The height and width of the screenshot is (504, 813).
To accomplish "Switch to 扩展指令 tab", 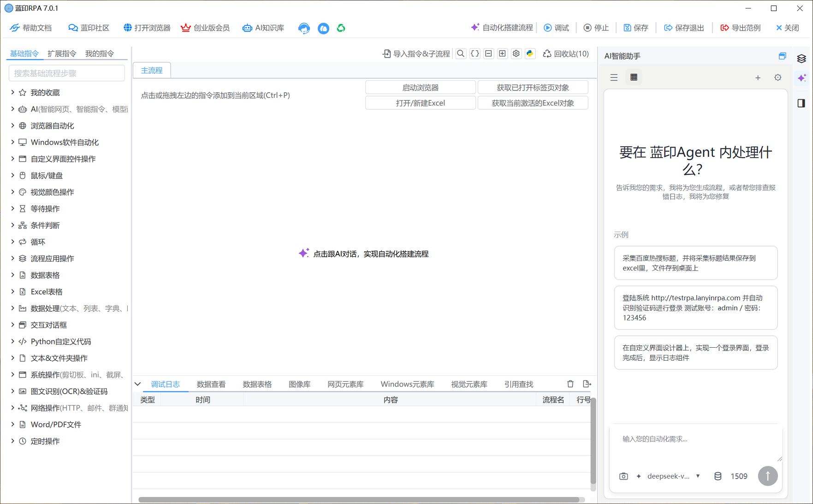I will click(x=62, y=53).
